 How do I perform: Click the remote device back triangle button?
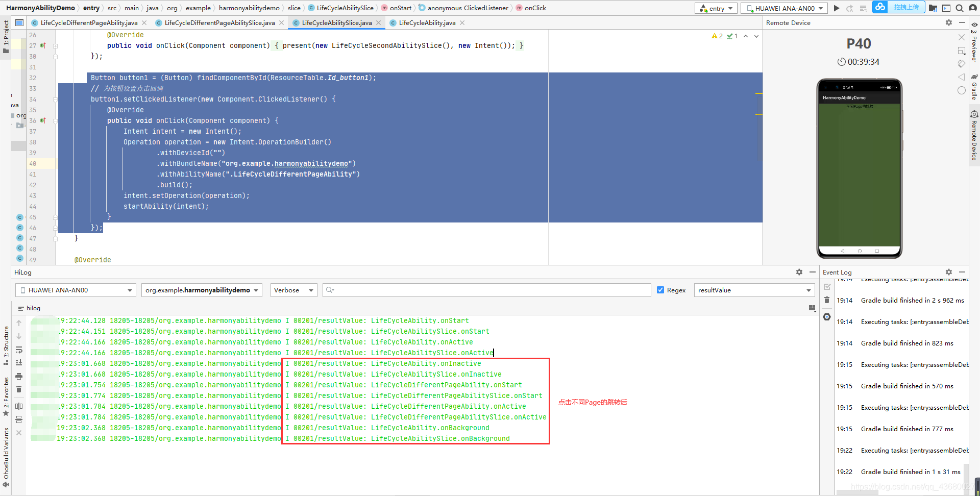coord(962,77)
